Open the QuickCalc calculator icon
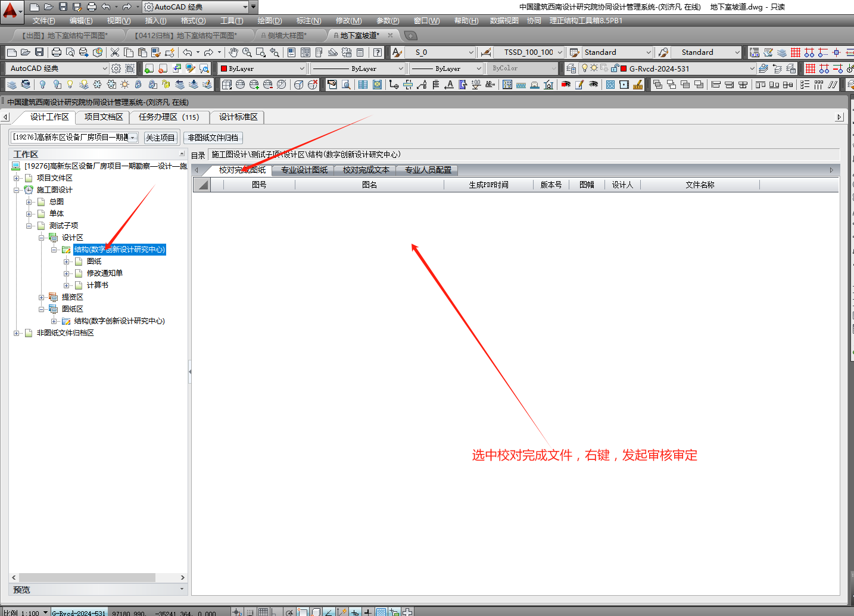The width and height of the screenshot is (854, 616). (x=360, y=52)
